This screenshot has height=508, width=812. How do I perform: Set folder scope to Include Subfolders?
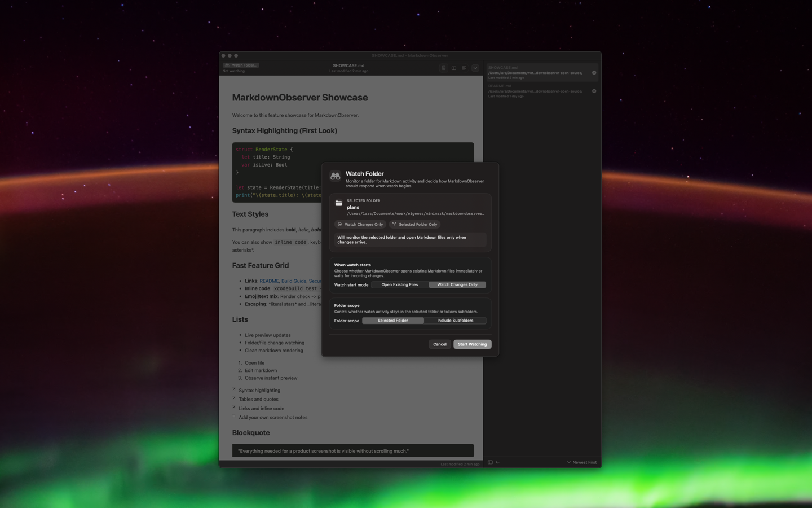pyautogui.click(x=455, y=321)
